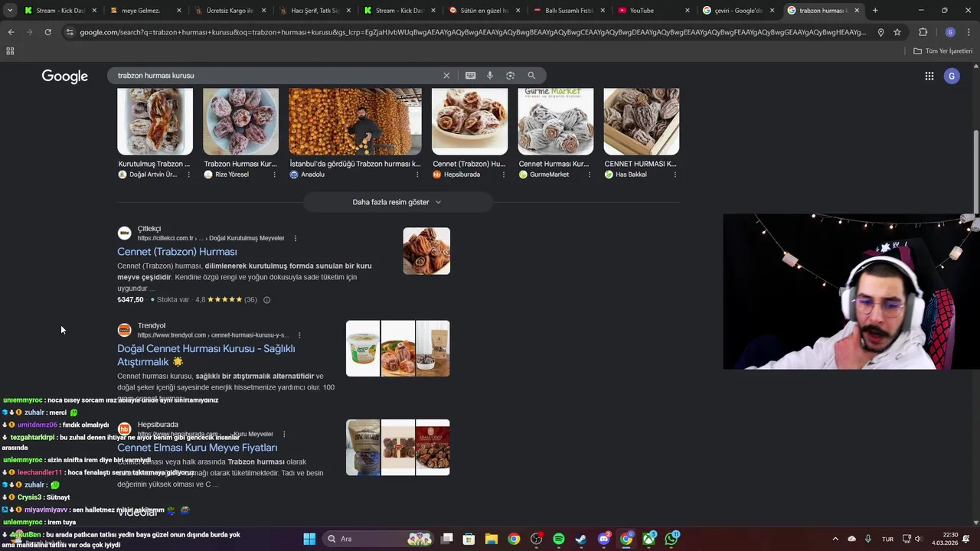Screen dimensions: 980x551
Task: Click the Kurutulmuş Trabzon image result
Action: click(155, 122)
